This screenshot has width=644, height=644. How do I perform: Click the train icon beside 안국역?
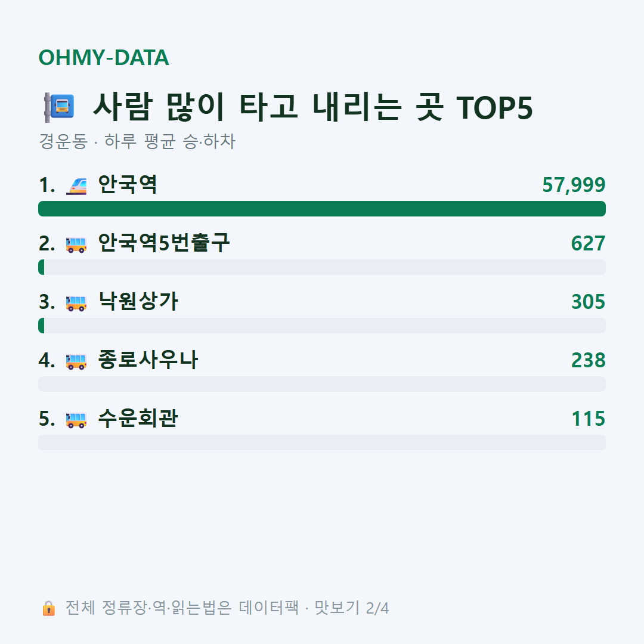76,186
